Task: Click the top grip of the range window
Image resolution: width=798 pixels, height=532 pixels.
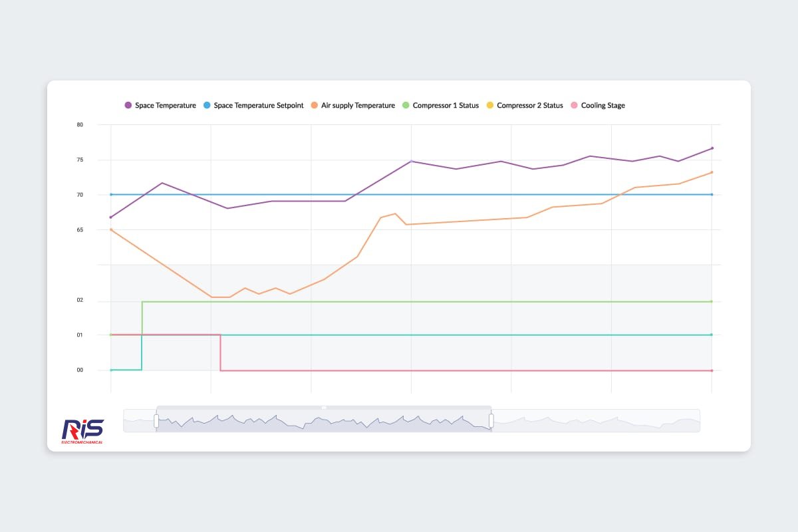Action: click(324, 407)
